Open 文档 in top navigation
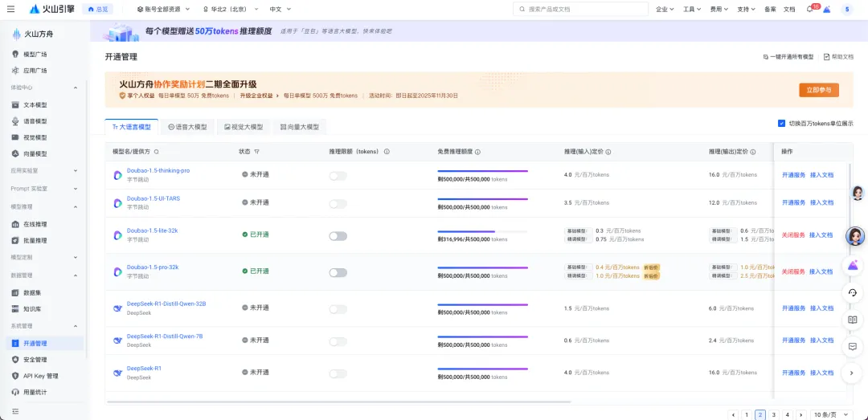This screenshot has height=420, width=868. [789, 10]
